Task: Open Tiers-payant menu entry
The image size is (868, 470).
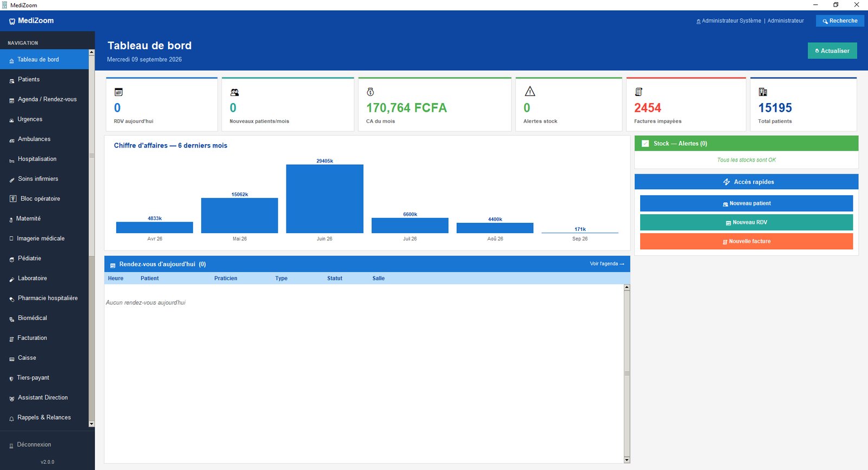Action: click(x=44, y=378)
